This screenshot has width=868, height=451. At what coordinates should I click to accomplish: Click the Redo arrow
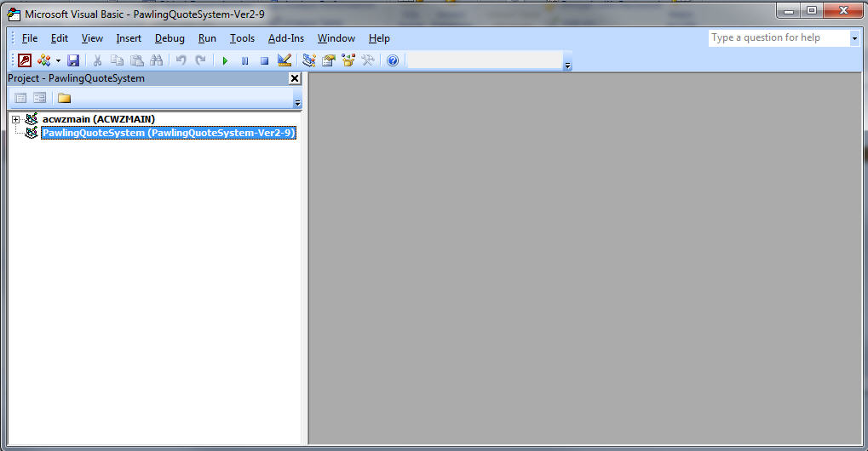[x=201, y=60]
